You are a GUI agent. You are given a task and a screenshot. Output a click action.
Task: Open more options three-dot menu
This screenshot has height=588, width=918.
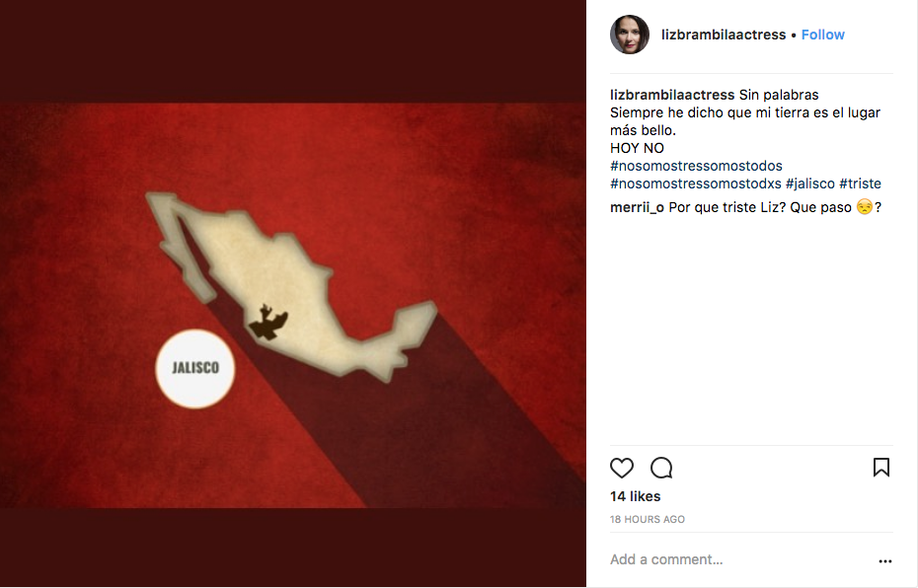(x=885, y=561)
